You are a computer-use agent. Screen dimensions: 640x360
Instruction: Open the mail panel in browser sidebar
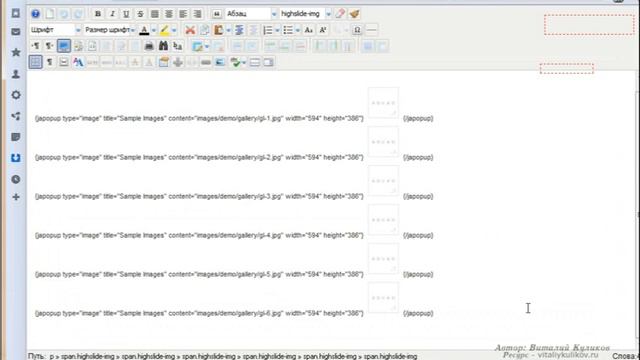(x=16, y=32)
